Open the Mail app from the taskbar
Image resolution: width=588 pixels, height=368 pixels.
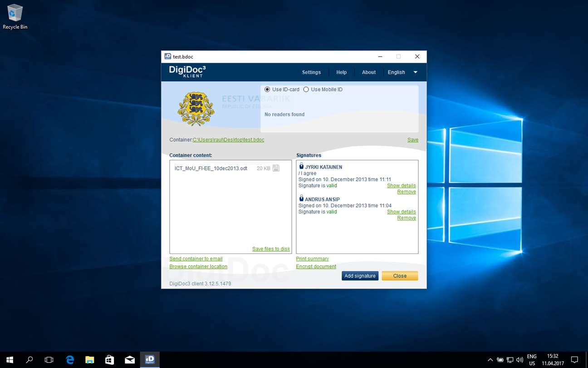coord(130,360)
